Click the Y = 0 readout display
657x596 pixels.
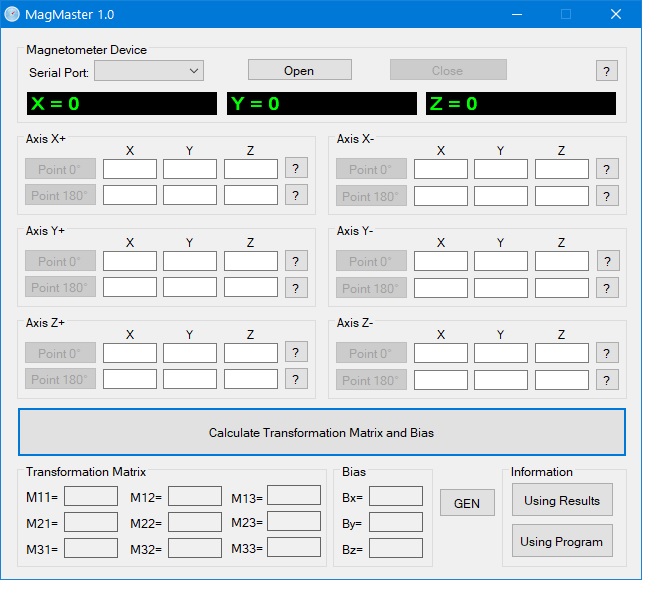(x=322, y=104)
